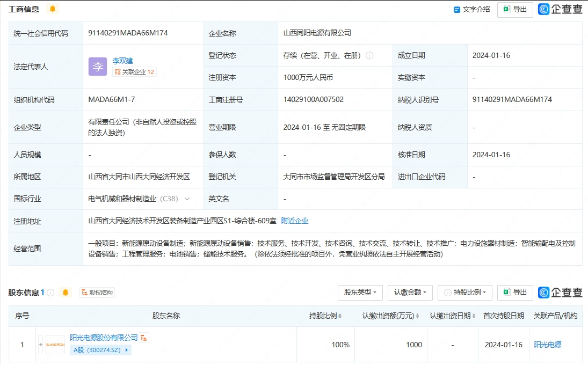View 关联企业 12 related companies tag
This screenshot has width=588, height=365.
[134, 72]
